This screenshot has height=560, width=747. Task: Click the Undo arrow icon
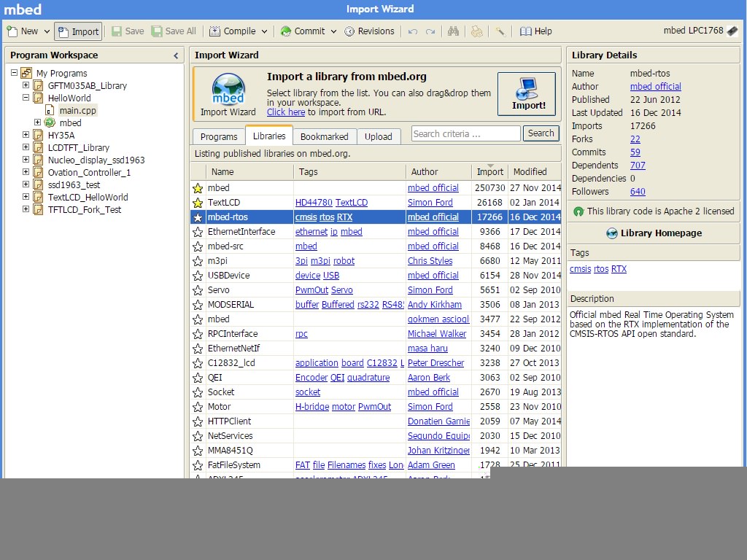tap(413, 31)
